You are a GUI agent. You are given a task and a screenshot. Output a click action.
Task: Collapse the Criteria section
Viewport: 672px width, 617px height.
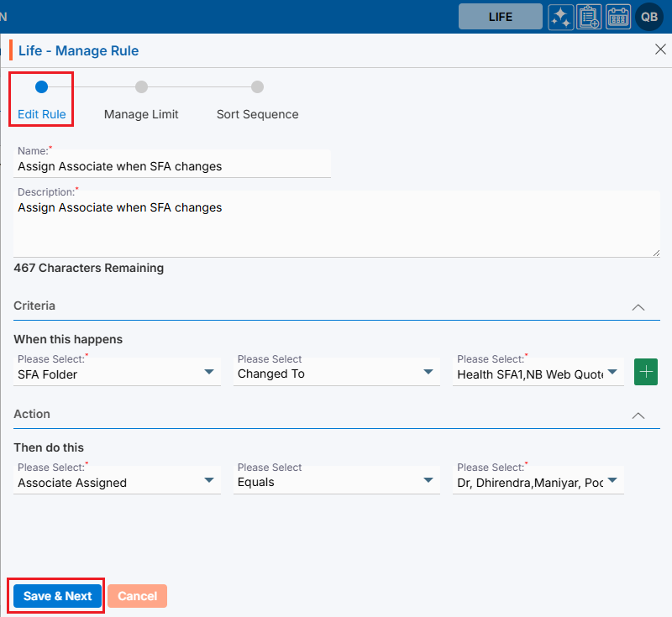pyautogui.click(x=638, y=307)
